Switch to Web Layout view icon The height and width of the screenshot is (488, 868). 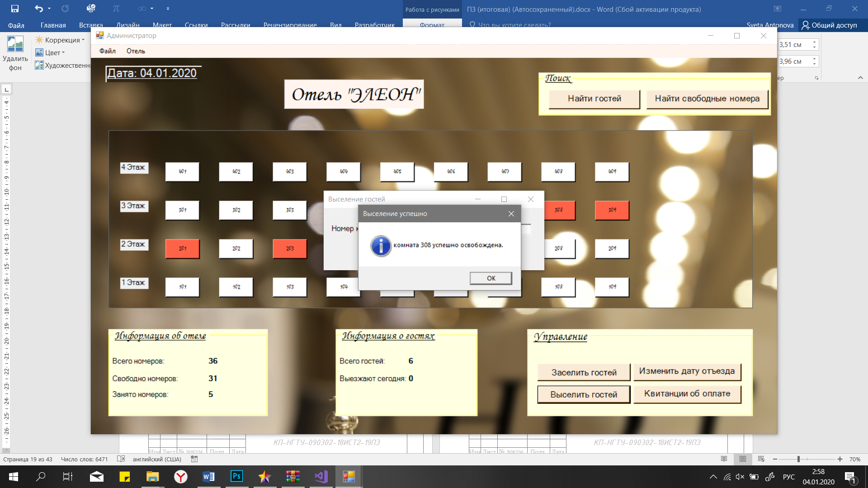point(761,459)
